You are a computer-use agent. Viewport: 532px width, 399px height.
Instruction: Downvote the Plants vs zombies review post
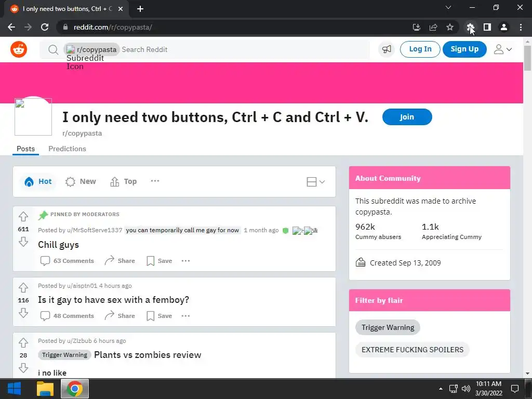23,368
